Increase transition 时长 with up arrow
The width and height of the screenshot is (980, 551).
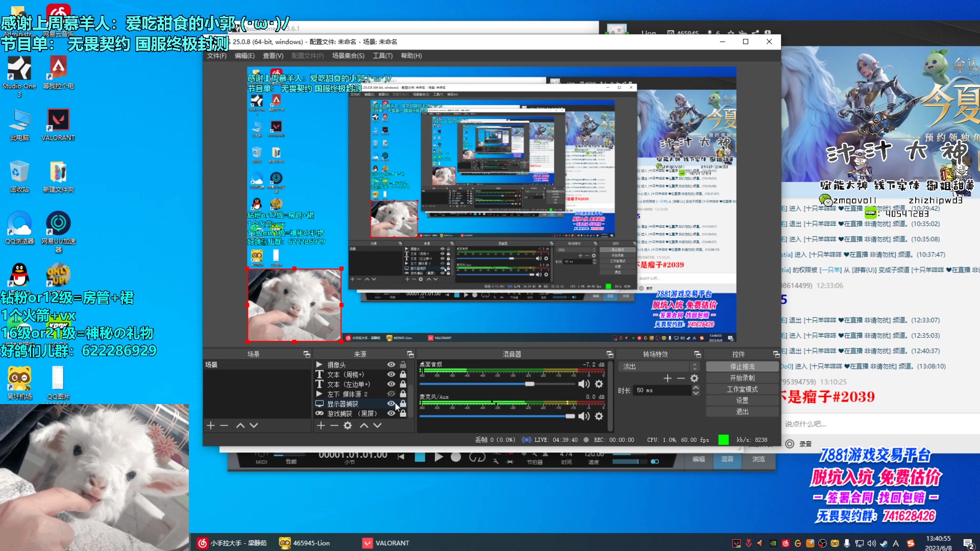click(x=696, y=388)
